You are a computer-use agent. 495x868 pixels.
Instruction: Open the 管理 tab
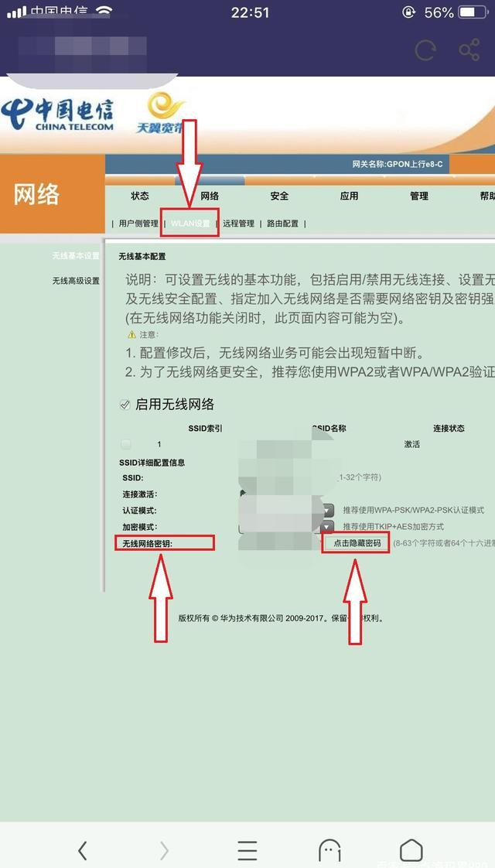[419, 196]
